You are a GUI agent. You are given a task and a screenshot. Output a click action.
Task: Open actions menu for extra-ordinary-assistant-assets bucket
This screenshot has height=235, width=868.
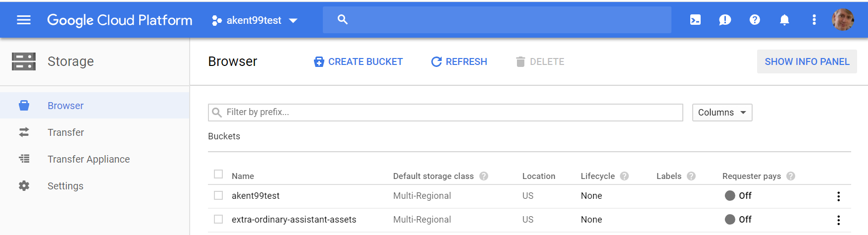click(x=838, y=220)
